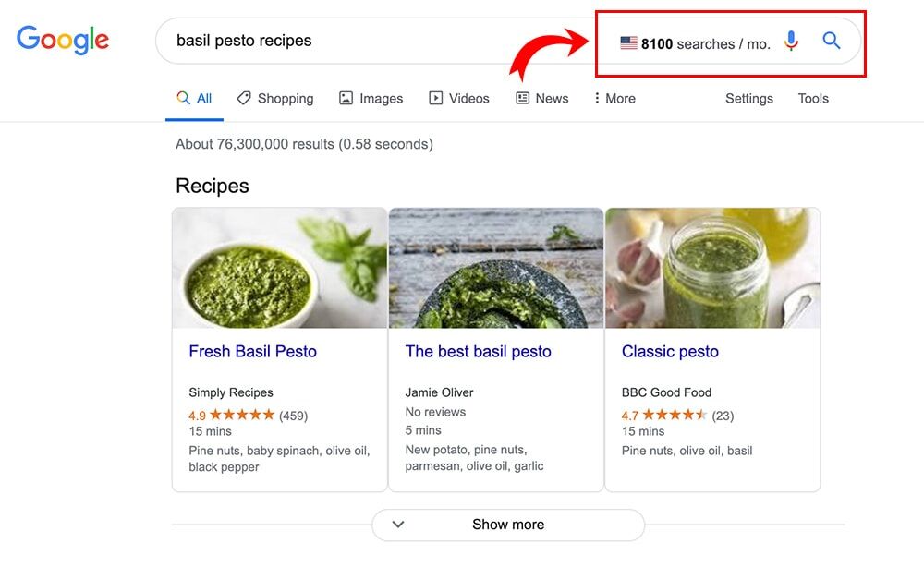Open the Settings menu

pos(748,98)
